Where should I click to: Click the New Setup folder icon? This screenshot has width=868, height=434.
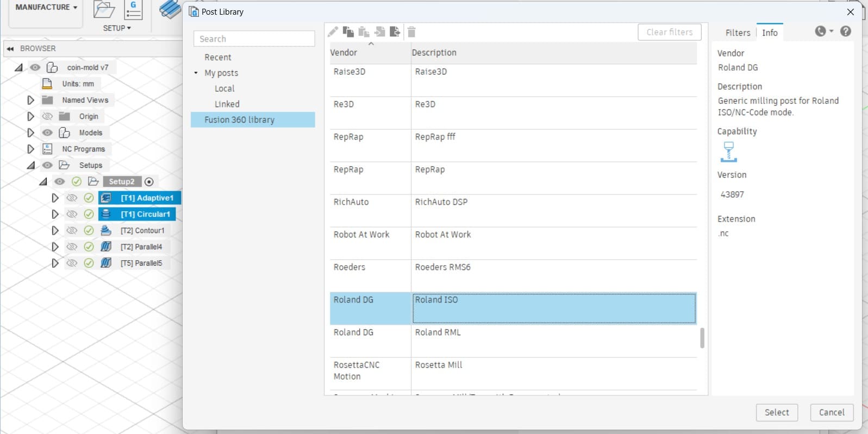pos(104,10)
